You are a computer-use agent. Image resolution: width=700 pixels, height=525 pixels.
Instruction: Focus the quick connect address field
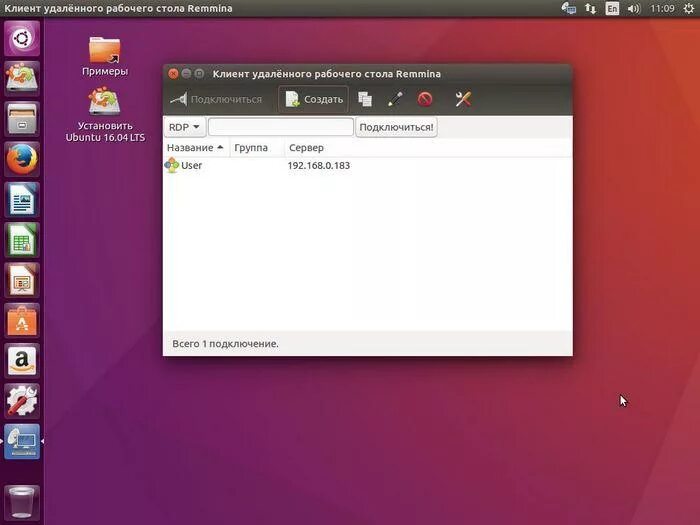[281, 127]
